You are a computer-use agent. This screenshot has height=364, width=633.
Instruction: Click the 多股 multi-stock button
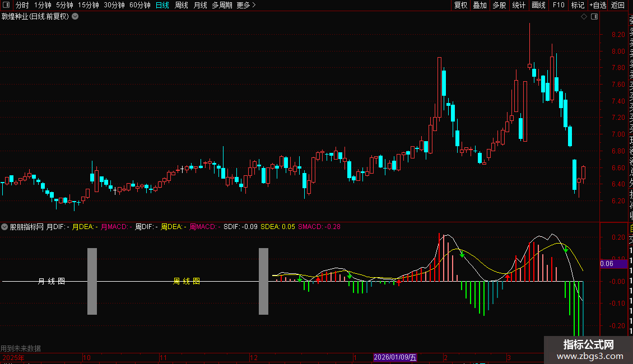coord(499,5)
